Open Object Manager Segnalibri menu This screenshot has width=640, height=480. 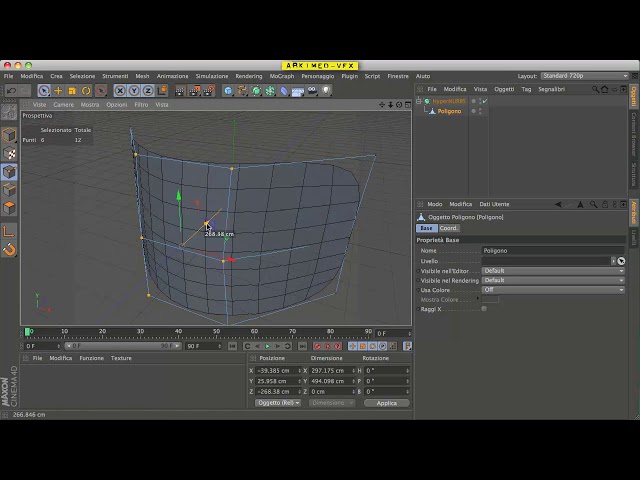551,89
